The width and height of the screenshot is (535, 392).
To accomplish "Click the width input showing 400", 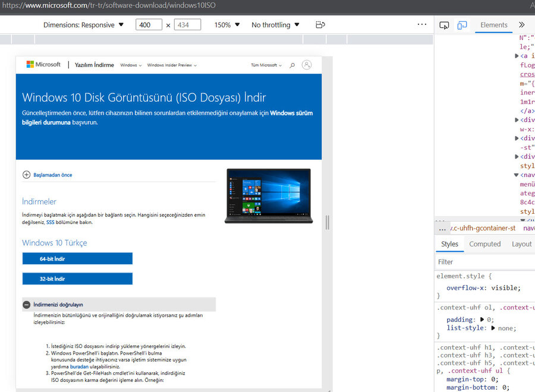I will (149, 25).
